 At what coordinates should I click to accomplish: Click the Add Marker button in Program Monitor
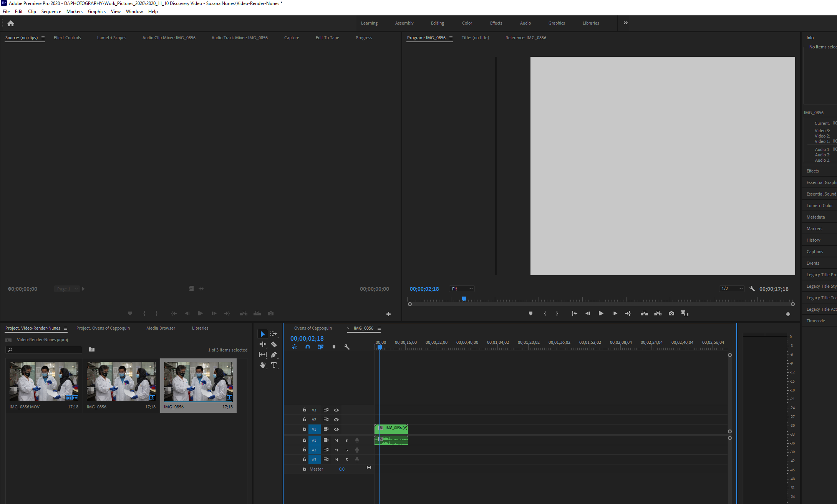point(530,313)
